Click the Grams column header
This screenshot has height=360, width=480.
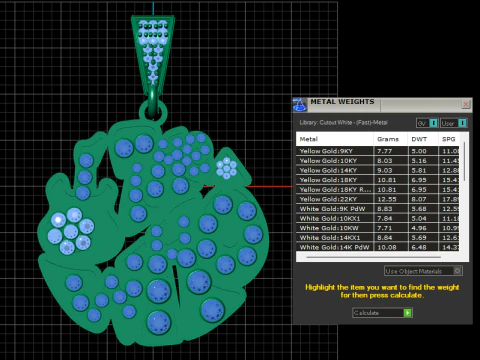tap(390, 139)
